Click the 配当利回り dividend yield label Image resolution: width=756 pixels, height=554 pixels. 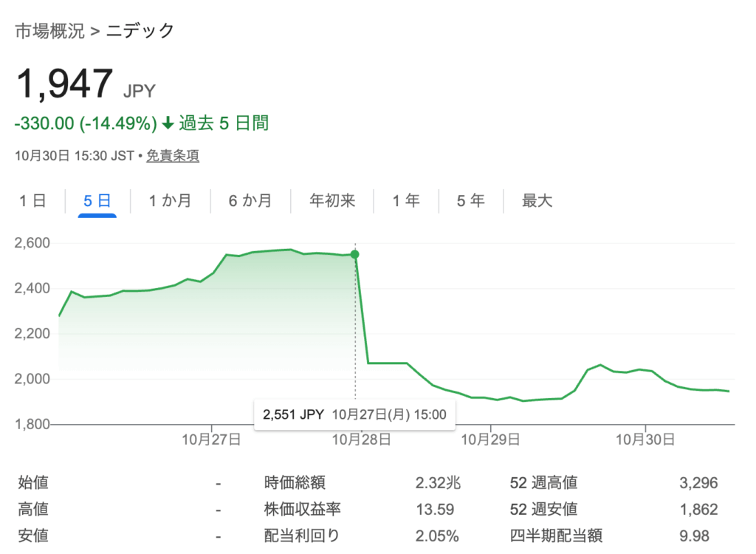coord(302,536)
